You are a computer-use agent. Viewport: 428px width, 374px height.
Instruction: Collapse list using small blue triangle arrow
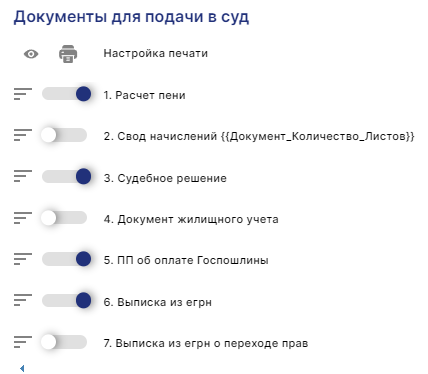tap(22, 368)
